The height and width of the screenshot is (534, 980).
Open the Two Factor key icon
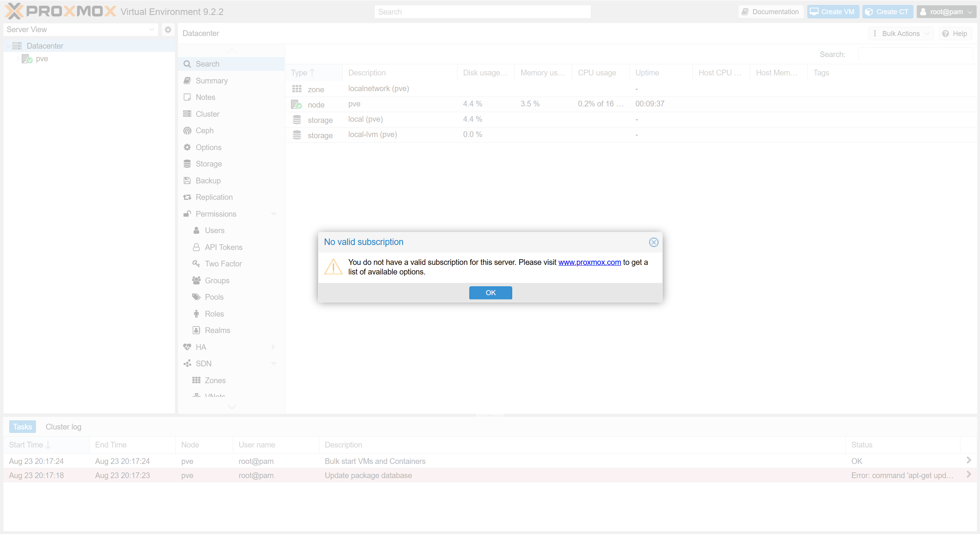coord(196,264)
